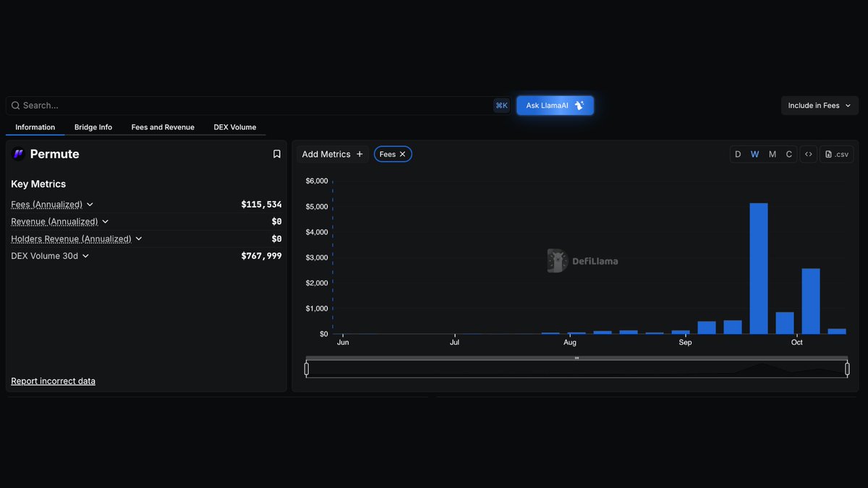Remove the Fees metric chip

click(403, 154)
